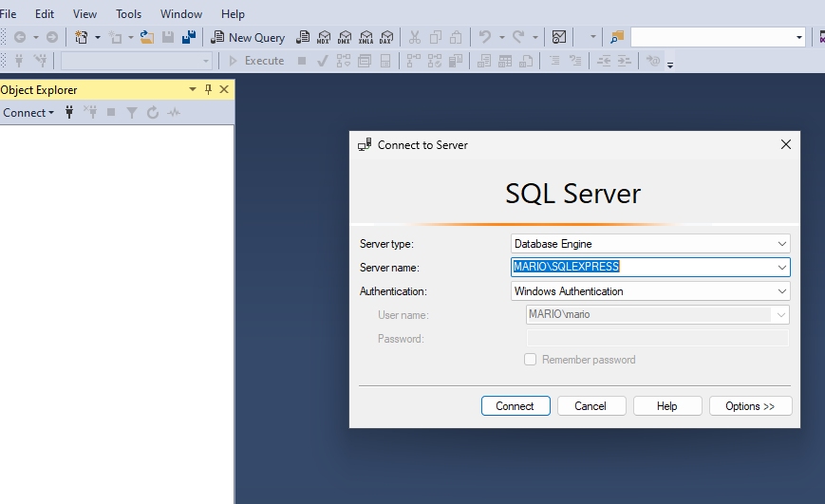Open an Analysis Services MDX Query

coord(324,37)
